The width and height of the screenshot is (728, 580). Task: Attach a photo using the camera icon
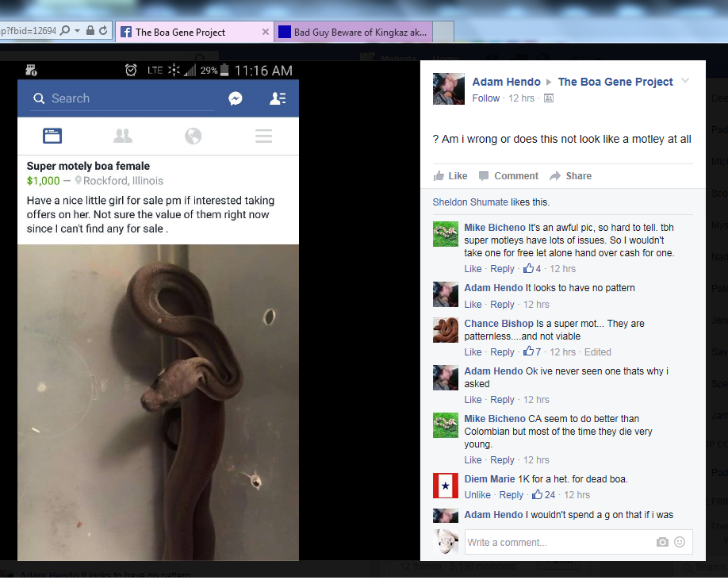662,542
